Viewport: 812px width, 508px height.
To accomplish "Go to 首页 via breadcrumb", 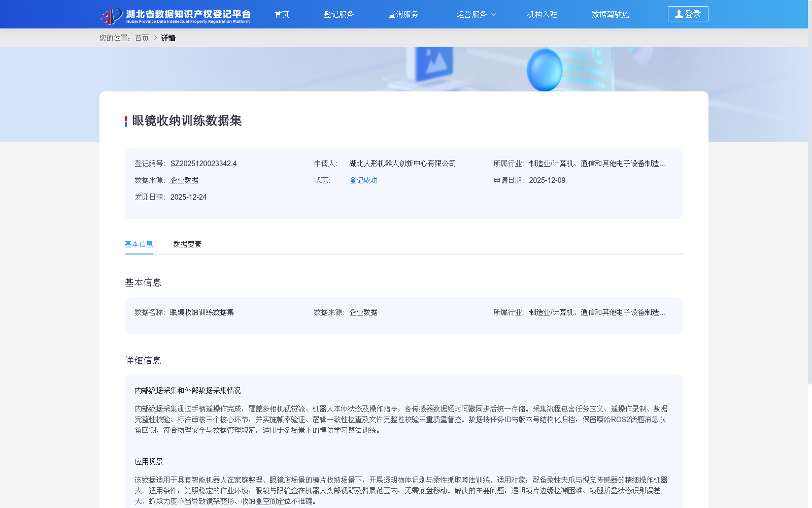I will click(x=142, y=38).
